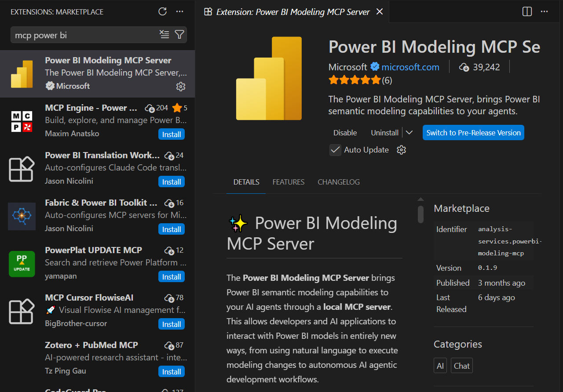Install Fabric & Power BI Toolkit extension
Image resolution: width=563 pixels, height=392 pixels.
[172, 229]
